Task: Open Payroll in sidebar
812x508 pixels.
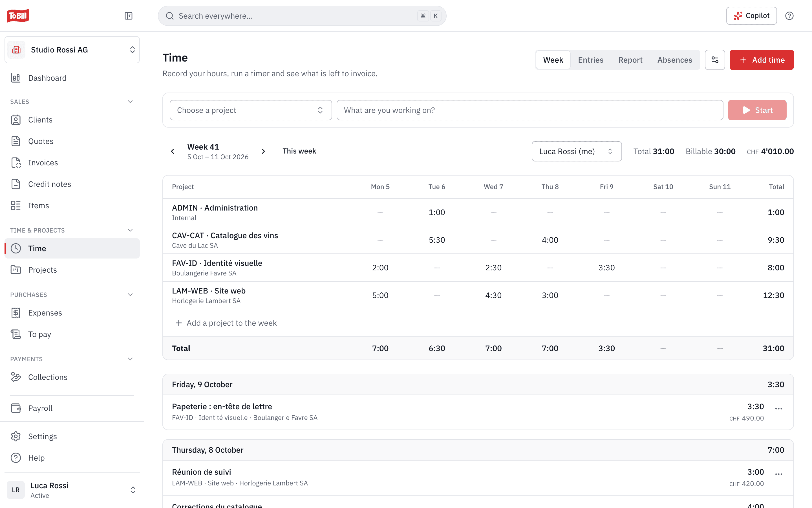Action: tap(72, 408)
